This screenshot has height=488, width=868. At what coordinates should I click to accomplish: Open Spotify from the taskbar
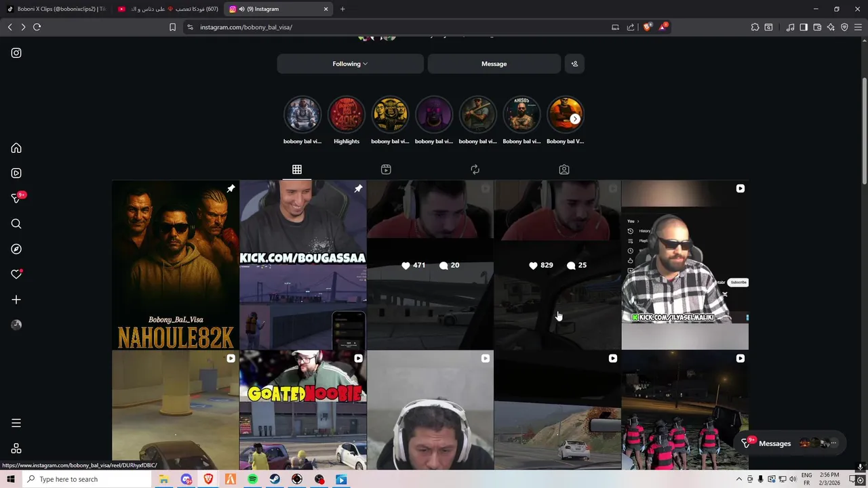(x=252, y=479)
